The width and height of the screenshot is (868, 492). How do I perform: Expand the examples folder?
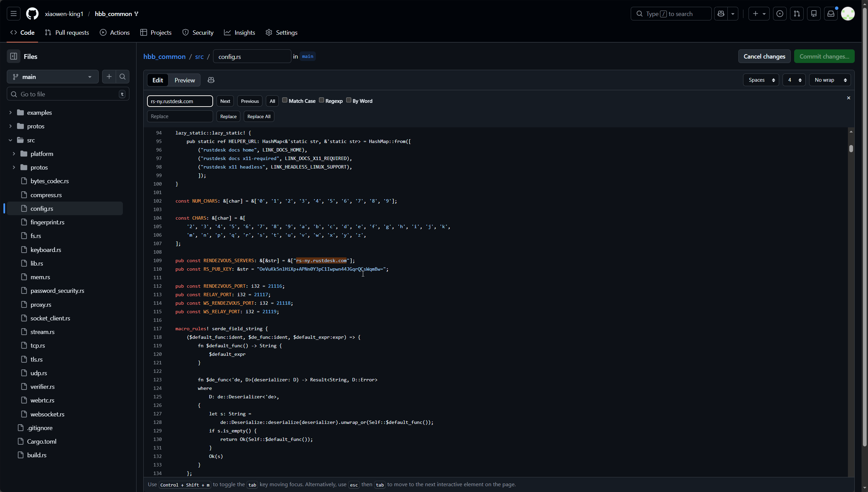pos(11,113)
